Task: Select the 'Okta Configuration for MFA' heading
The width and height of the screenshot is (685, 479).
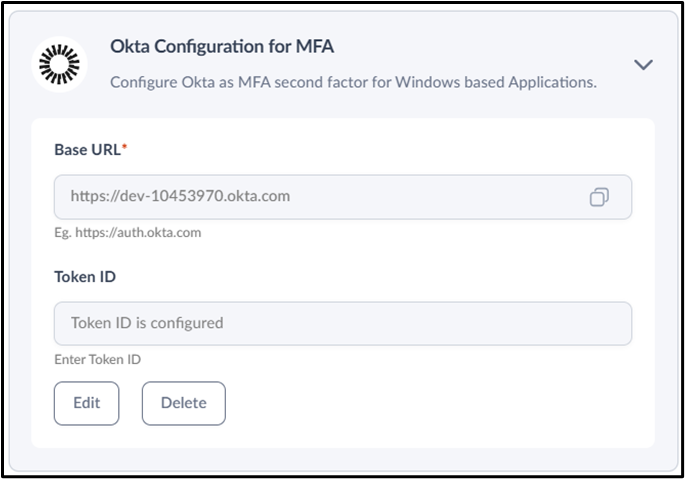Action: click(222, 46)
